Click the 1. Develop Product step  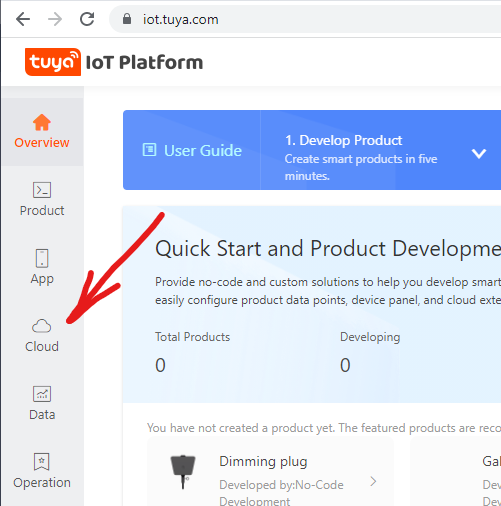pos(343,140)
